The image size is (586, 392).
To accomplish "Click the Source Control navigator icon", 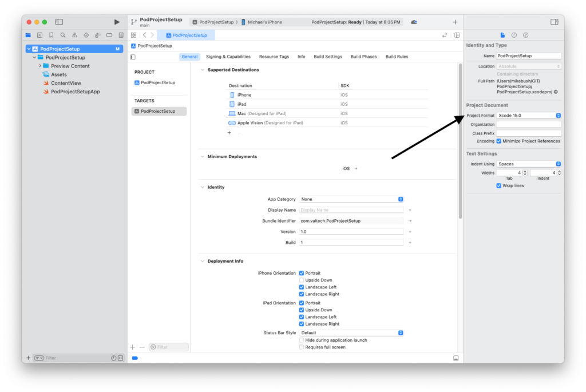I will pyautogui.click(x=39, y=35).
